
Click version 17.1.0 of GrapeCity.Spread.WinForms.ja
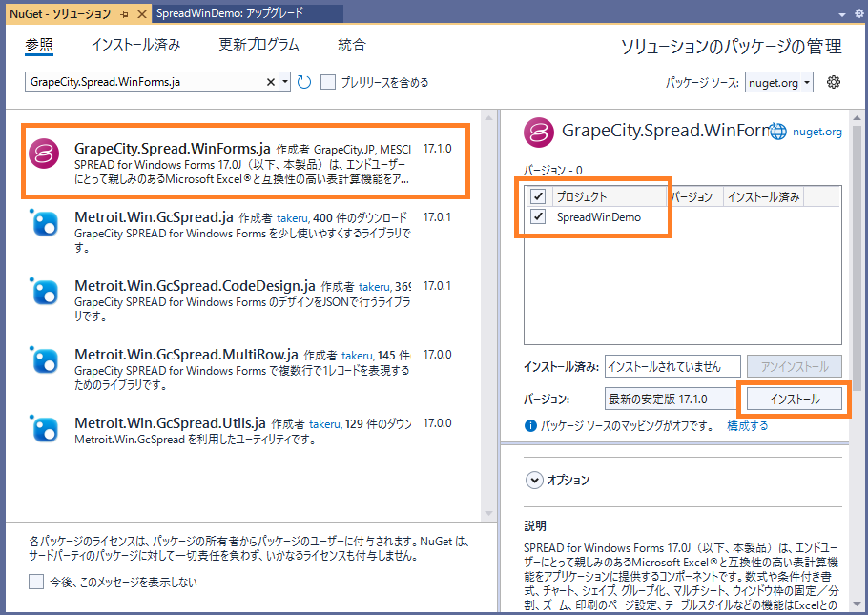click(x=437, y=149)
